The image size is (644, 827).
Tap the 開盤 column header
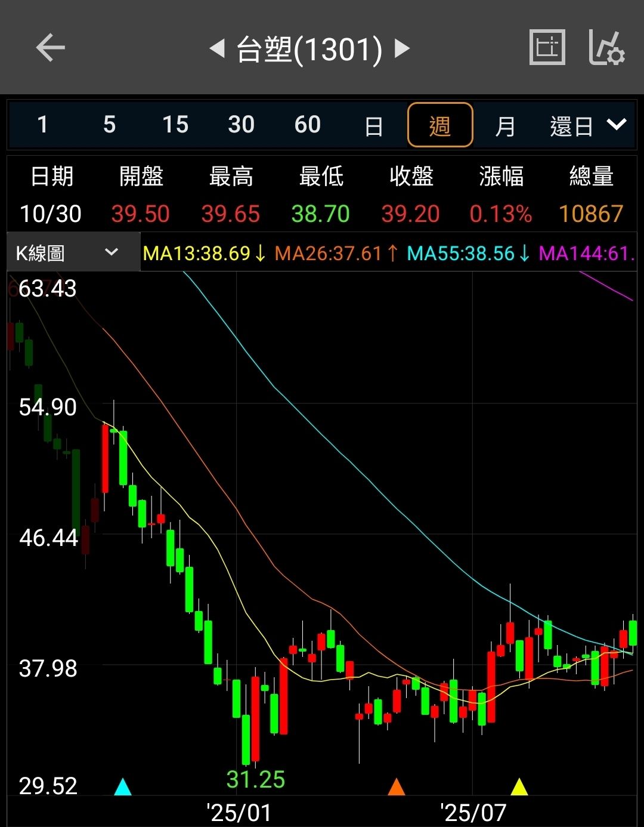coord(141,177)
